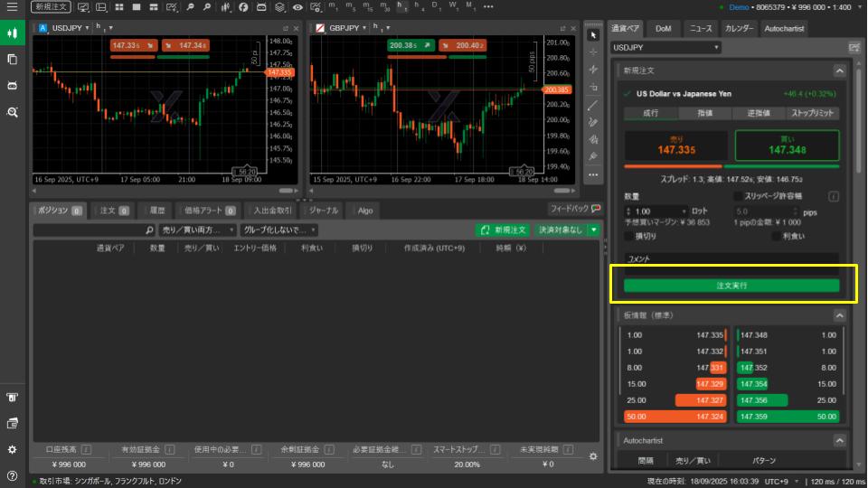Open the Analyze magnifier icon in left sidebar
This screenshot has height=488, width=868.
12,112
